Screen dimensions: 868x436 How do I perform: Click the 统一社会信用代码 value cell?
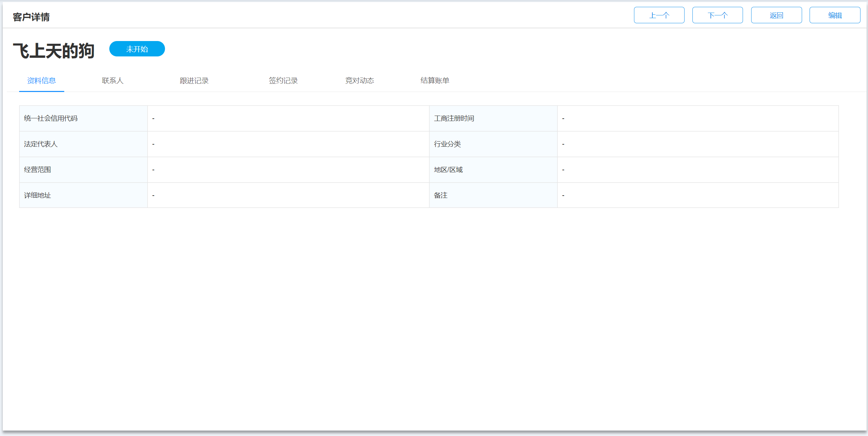tap(288, 118)
